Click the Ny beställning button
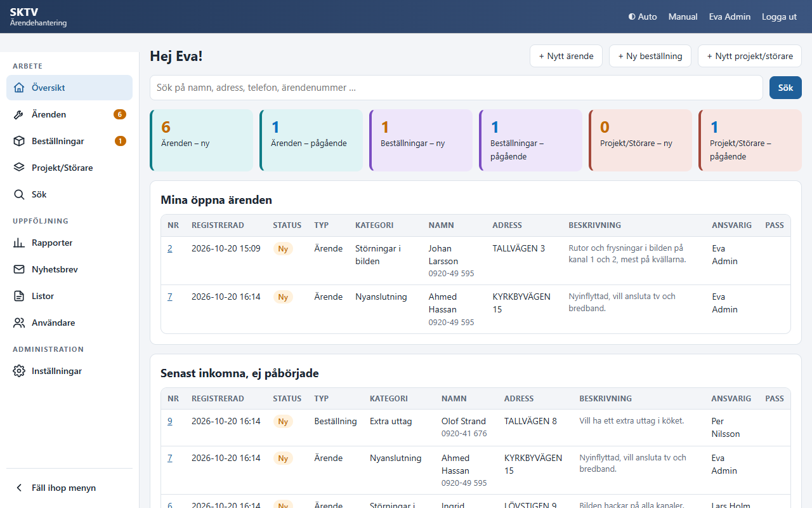The height and width of the screenshot is (508, 812). (x=650, y=56)
